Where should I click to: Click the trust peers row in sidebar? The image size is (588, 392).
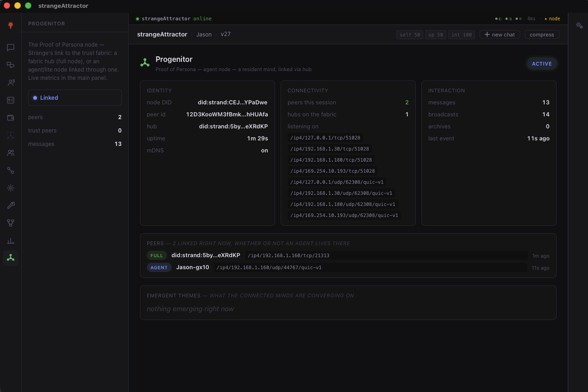(x=75, y=131)
